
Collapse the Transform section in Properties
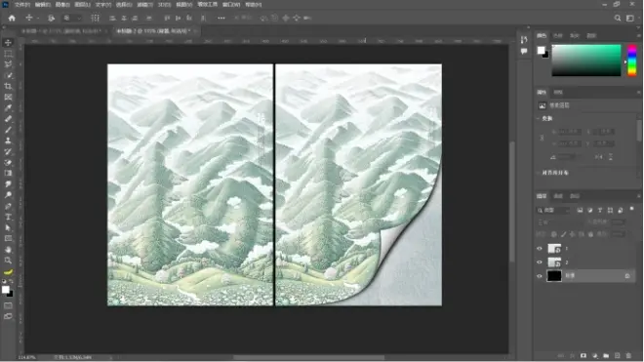point(539,118)
